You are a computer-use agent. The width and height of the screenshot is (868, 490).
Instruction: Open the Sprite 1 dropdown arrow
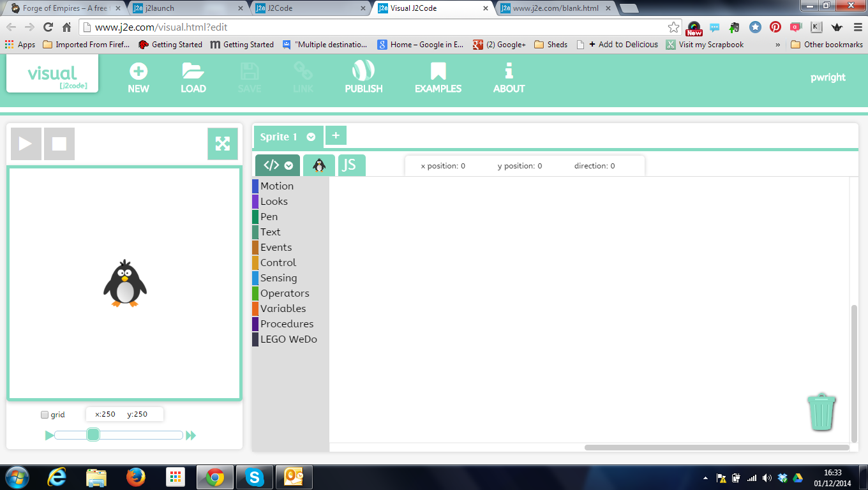click(x=311, y=137)
